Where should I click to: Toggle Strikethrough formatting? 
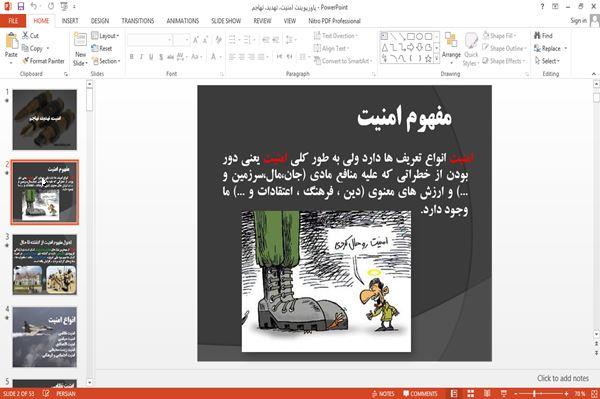pyautogui.click(x=171, y=57)
